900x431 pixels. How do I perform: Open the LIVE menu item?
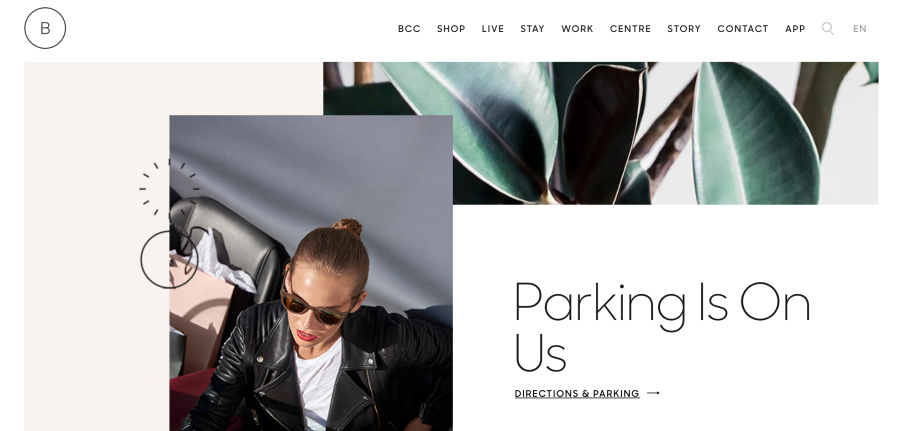(492, 29)
